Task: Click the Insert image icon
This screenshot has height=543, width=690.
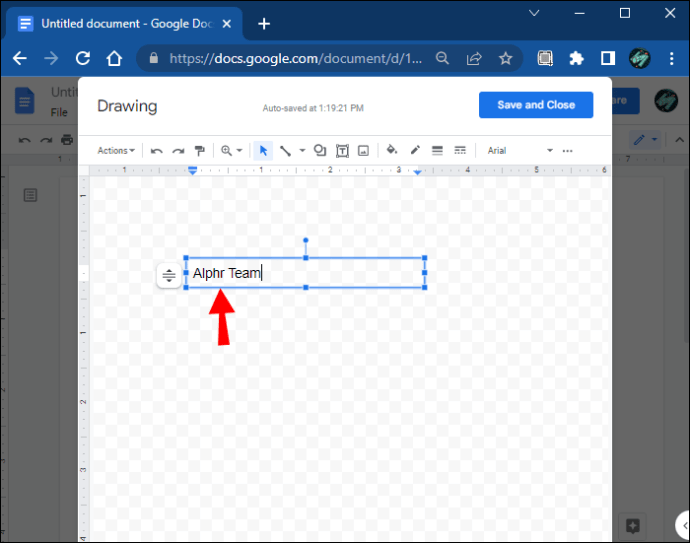Action: [363, 151]
